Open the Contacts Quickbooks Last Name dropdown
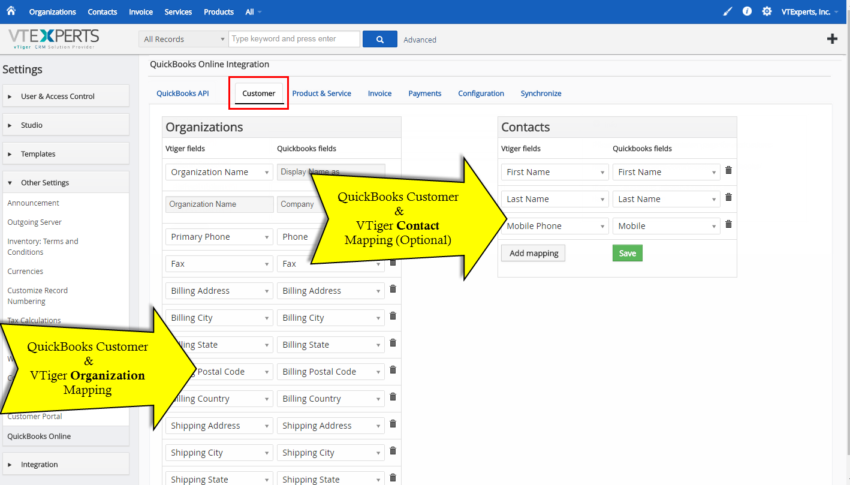850x485 pixels. point(666,199)
